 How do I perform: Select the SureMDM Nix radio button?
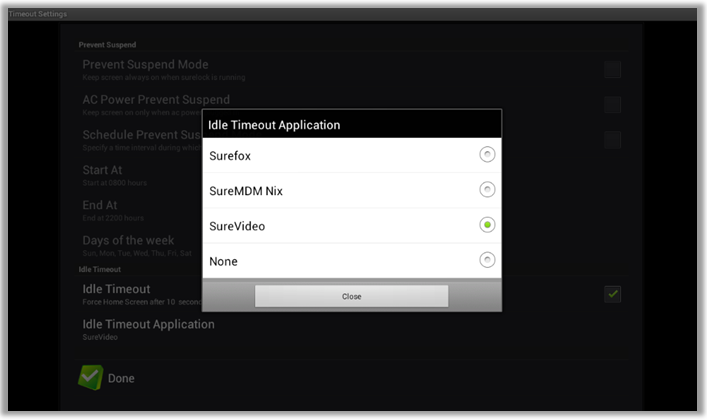coord(487,189)
